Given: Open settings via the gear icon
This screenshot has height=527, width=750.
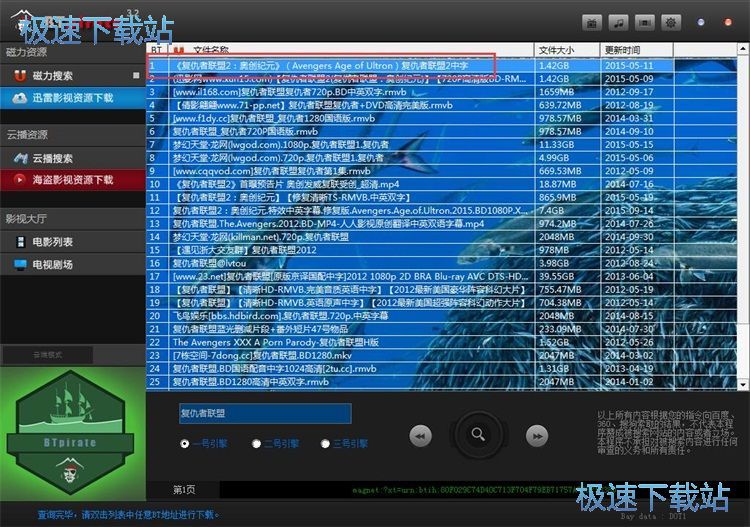Looking at the screenshot, I should click(671, 22).
